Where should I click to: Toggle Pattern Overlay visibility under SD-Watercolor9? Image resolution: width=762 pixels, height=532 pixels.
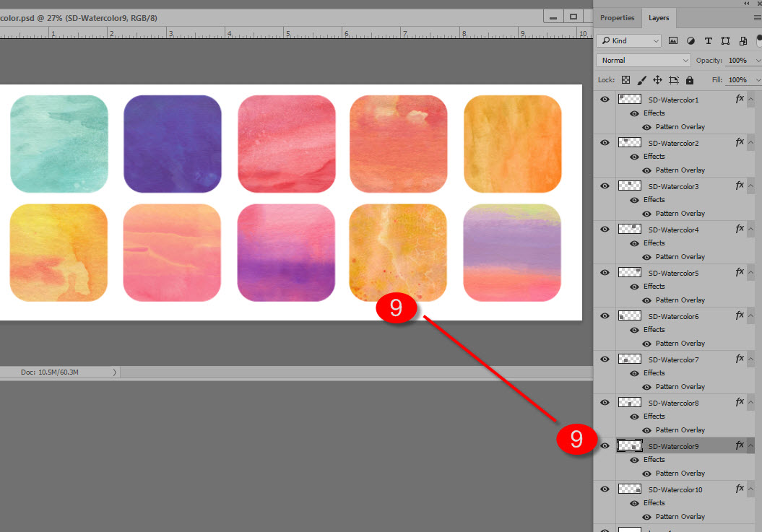[646, 474]
